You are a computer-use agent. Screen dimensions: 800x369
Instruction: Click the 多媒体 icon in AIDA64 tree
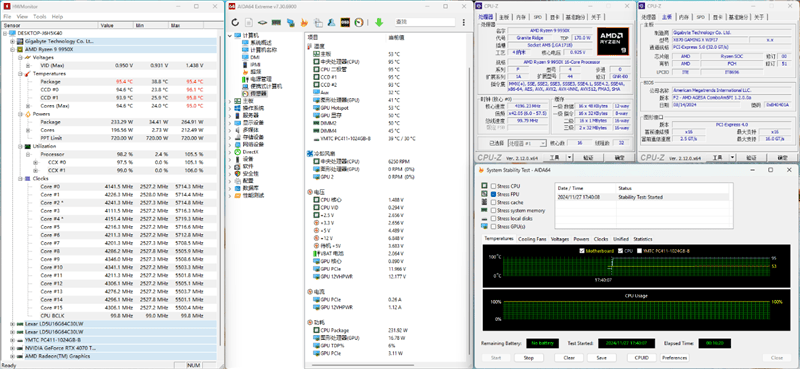238,130
